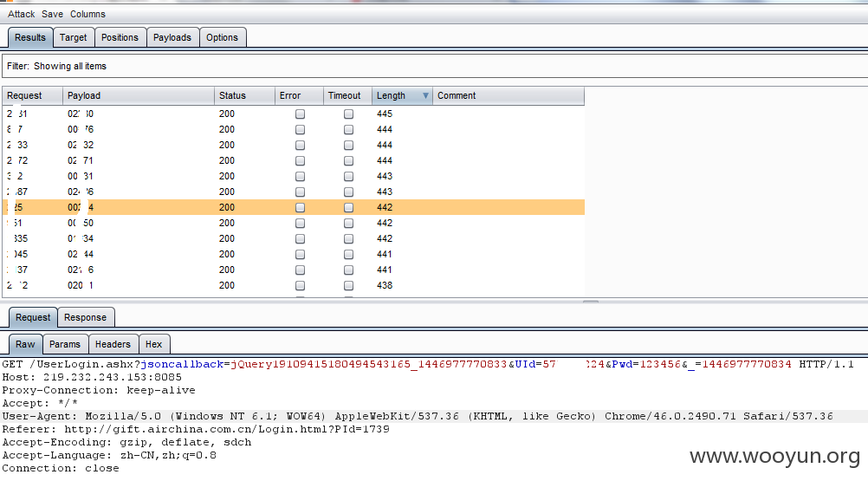Select the row with length 445
Viewport: 868px width, 481px height.
click(x=294, y=114)
